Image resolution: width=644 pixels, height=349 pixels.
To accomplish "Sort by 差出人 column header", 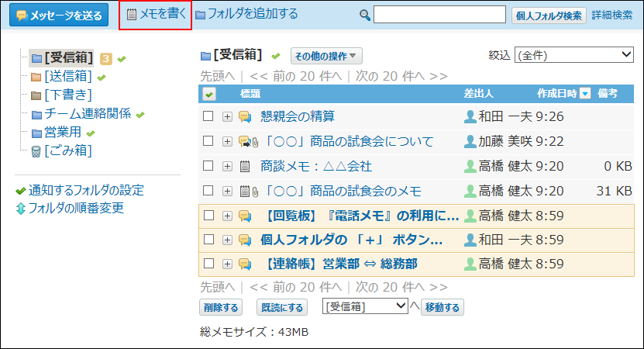I will tap(478, 94).
